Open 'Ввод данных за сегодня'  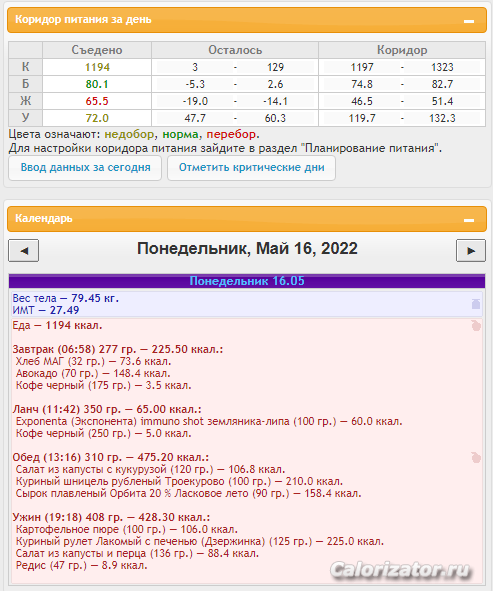pyautogui.click(x=85, y=167)
